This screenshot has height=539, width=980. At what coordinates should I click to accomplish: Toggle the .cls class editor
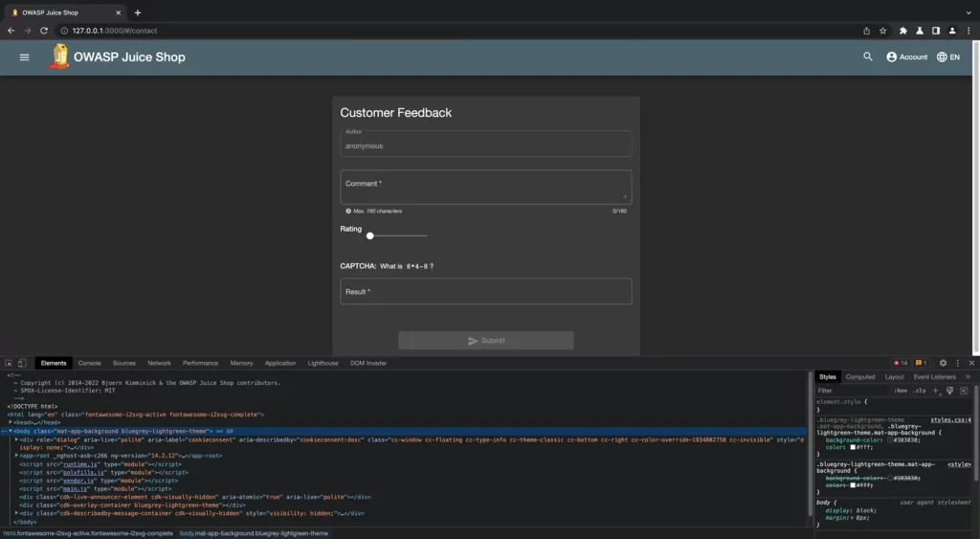(919, 391)
